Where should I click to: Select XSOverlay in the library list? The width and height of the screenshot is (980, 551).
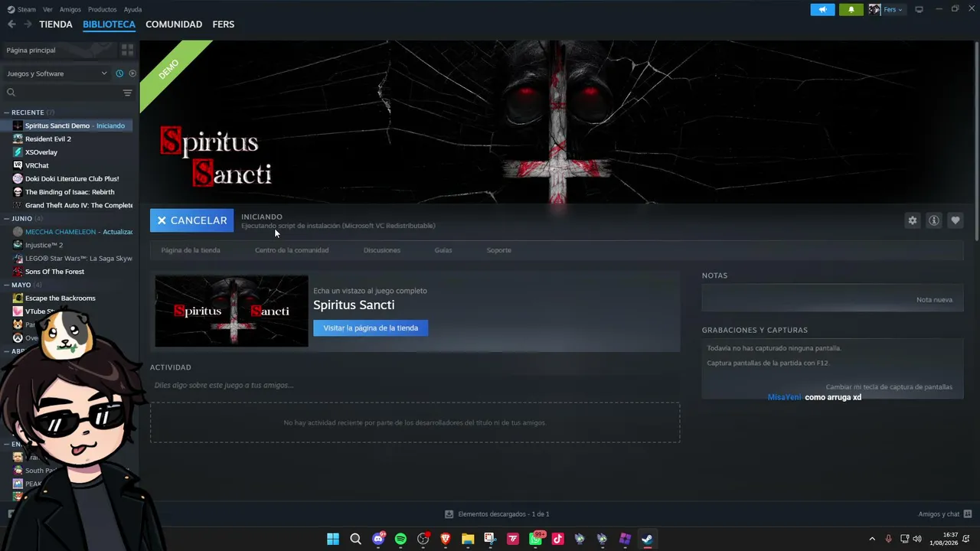[69, 152]
